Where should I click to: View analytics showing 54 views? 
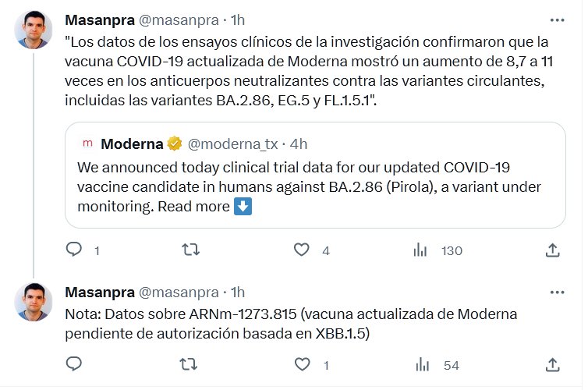click(420, 364)
